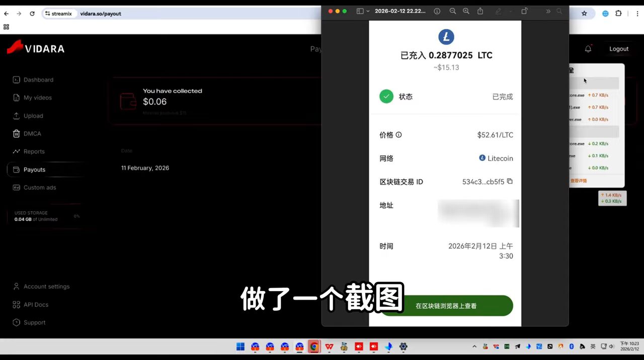Open Chrome from the taskbar

314,346
